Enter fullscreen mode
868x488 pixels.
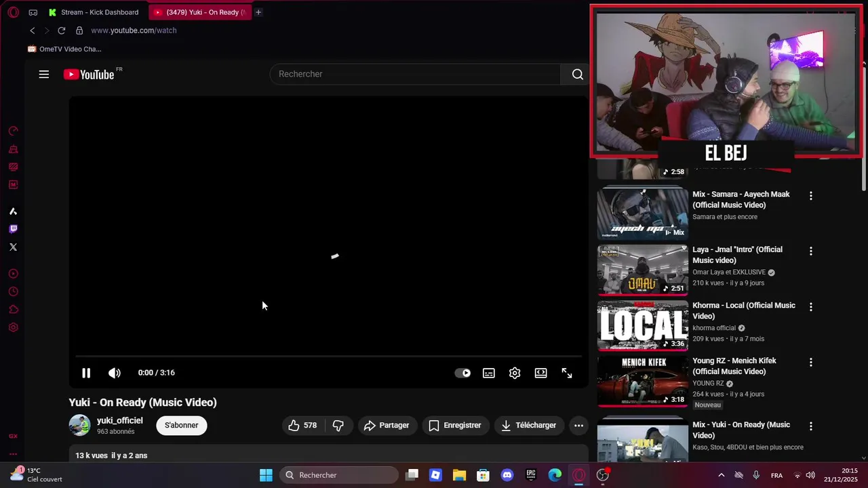click(567, 373)
